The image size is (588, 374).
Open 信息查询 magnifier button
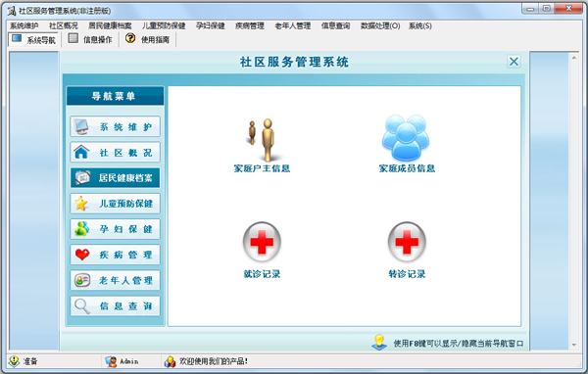pos(115,306)
